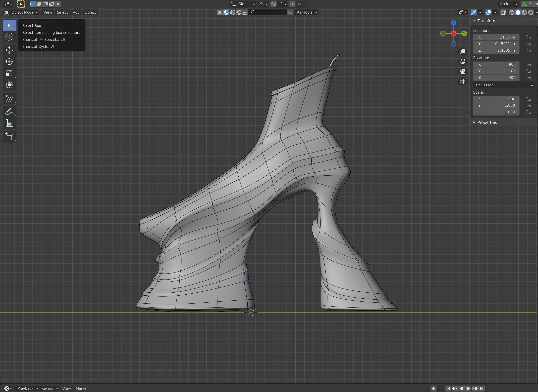Open the Object menu

click(90, 12)
